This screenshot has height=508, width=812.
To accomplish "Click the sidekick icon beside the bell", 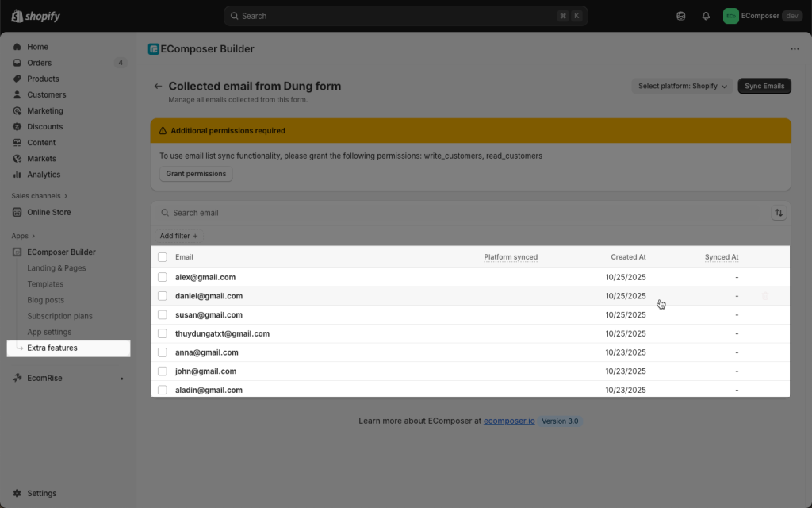I will click(681, 16).
